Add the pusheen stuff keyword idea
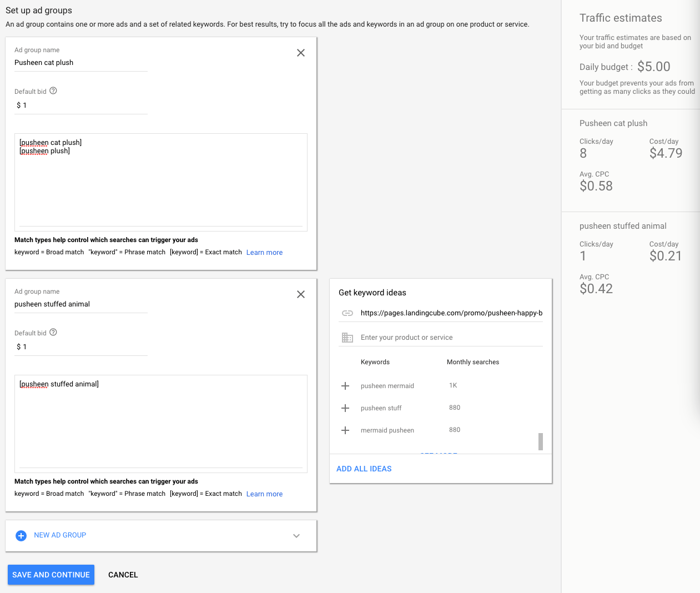 pos(345,408)
